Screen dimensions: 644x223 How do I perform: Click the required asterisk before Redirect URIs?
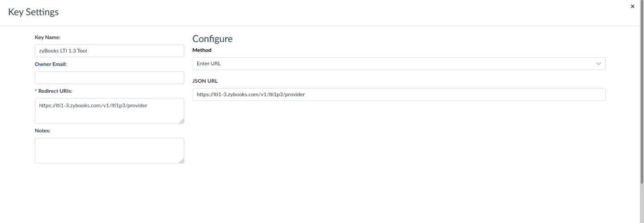pyautogui.click(x=36, y=91)
